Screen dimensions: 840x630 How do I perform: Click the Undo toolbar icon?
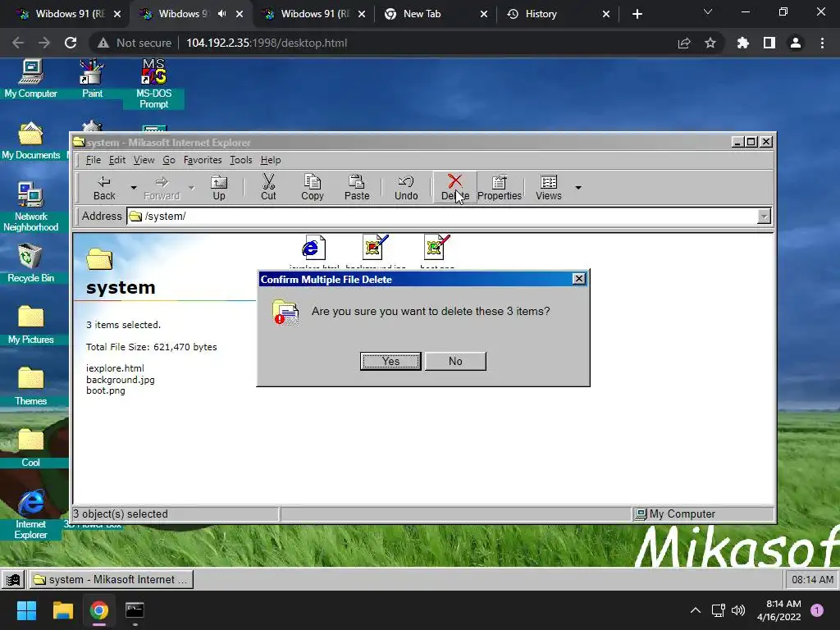406,188
